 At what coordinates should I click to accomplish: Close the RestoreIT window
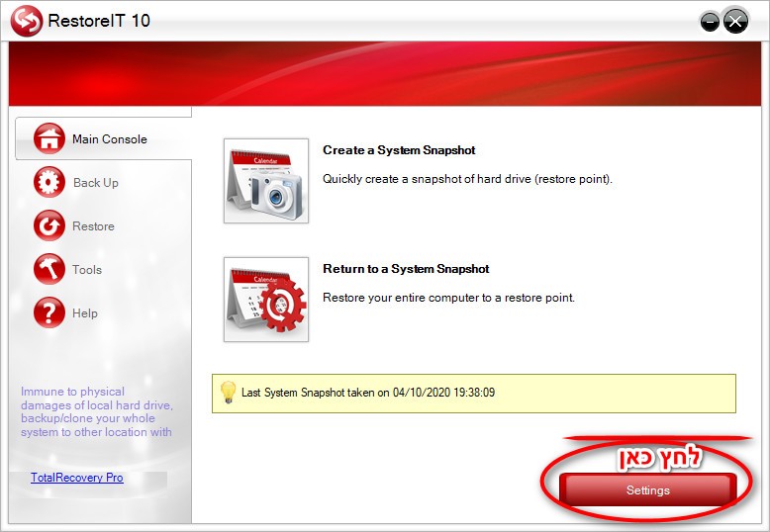(x=735, y=21)
